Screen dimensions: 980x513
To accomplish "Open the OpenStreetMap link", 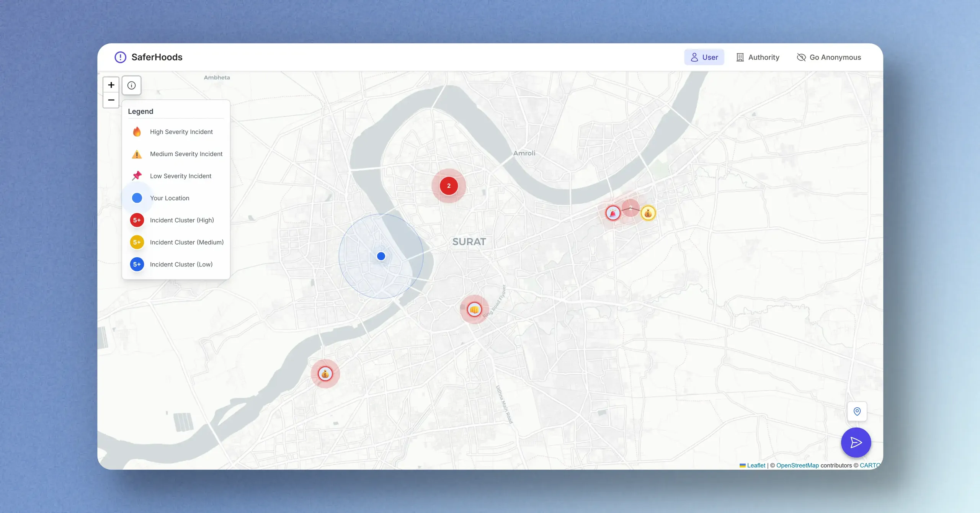I will point(797,466).
